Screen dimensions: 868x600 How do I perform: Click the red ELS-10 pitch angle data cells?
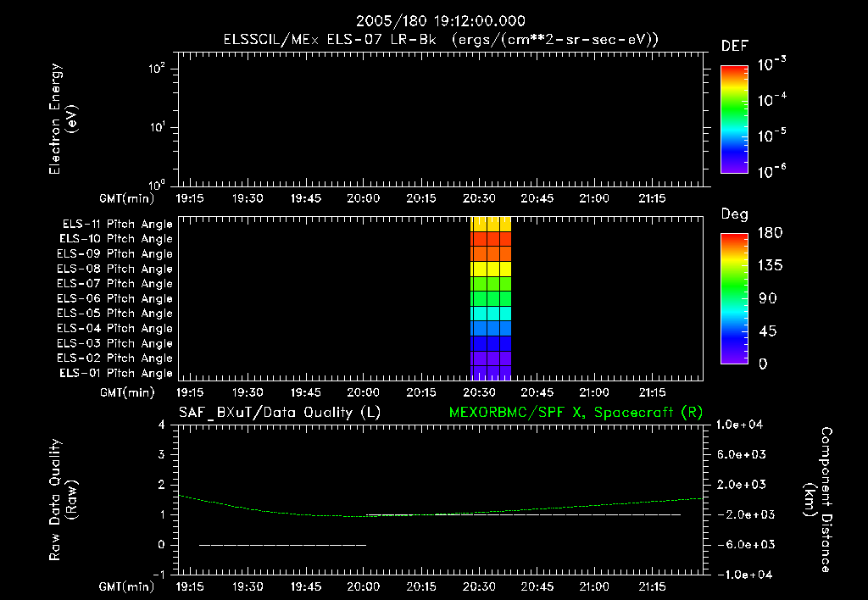click(x=491, y=239)
